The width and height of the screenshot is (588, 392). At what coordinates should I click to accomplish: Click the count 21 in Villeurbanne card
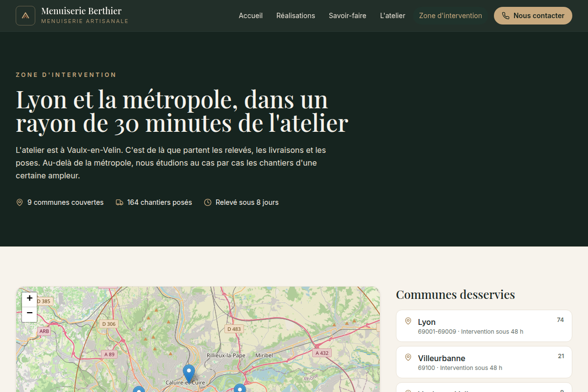coord(561,356)
